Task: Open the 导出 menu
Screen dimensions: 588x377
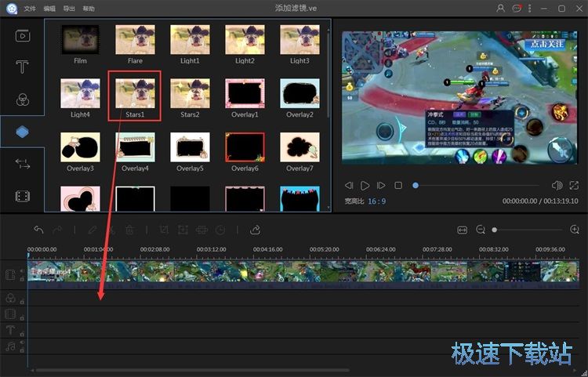Action: 69,9
